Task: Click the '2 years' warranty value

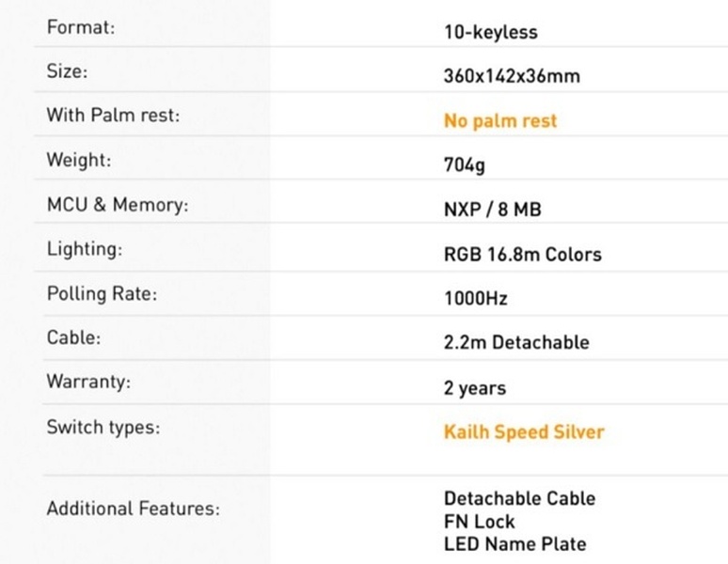Action: coord(474,387)
